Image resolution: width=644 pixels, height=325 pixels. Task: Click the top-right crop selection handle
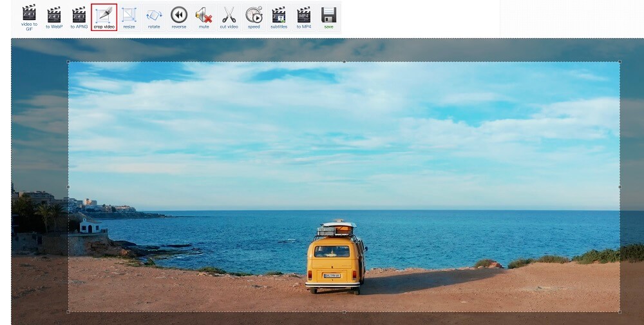coord(620,62)
